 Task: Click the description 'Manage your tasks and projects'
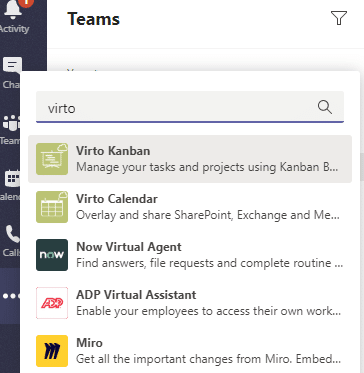click(208, 167)
